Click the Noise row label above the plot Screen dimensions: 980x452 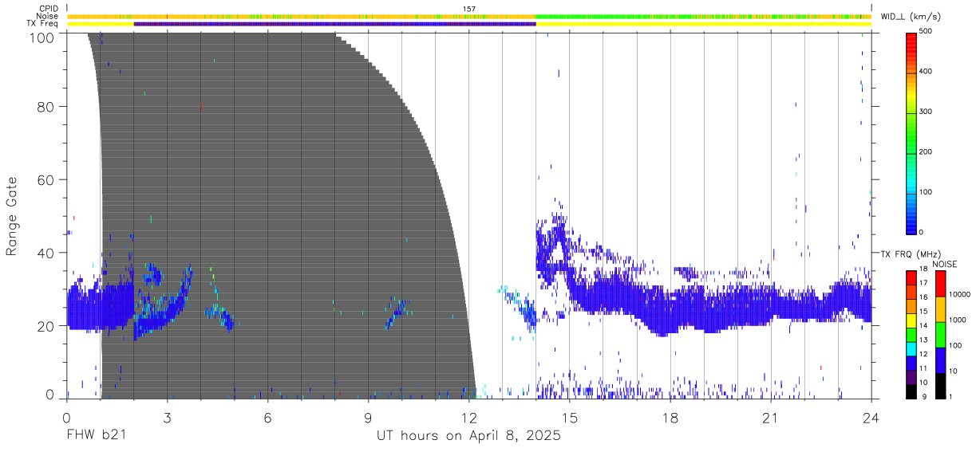[x=48, y=16]
